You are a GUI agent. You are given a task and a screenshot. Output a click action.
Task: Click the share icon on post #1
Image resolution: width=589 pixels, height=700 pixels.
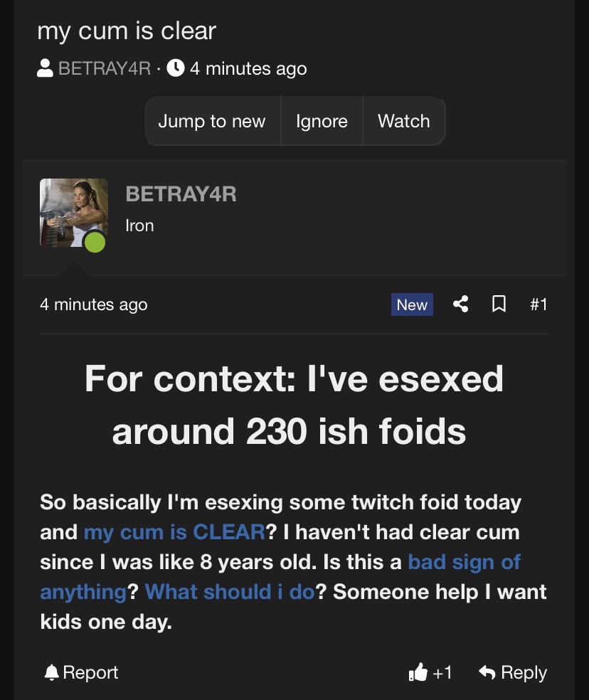pyautogui.click(x=460, y=304)
